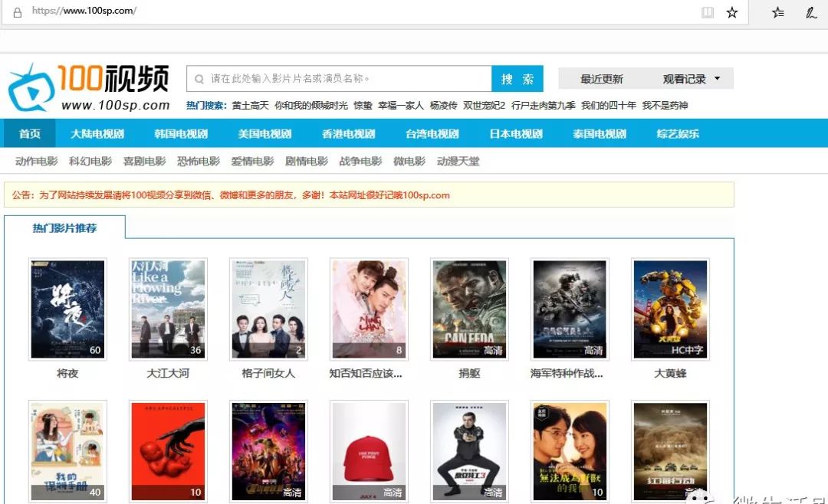Click the magnifier icon in search box
The width and height of the screenshot is (828, 504).
click(x=199, y=79)
